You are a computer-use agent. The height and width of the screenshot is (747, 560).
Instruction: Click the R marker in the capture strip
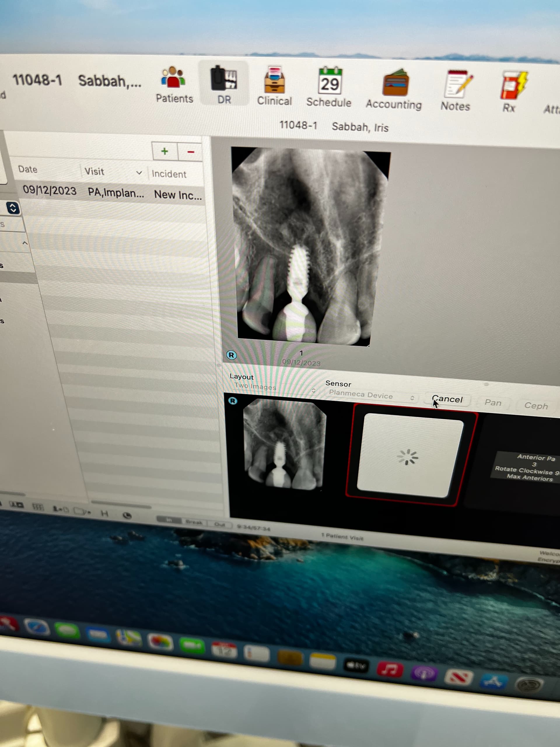(233, 401)
